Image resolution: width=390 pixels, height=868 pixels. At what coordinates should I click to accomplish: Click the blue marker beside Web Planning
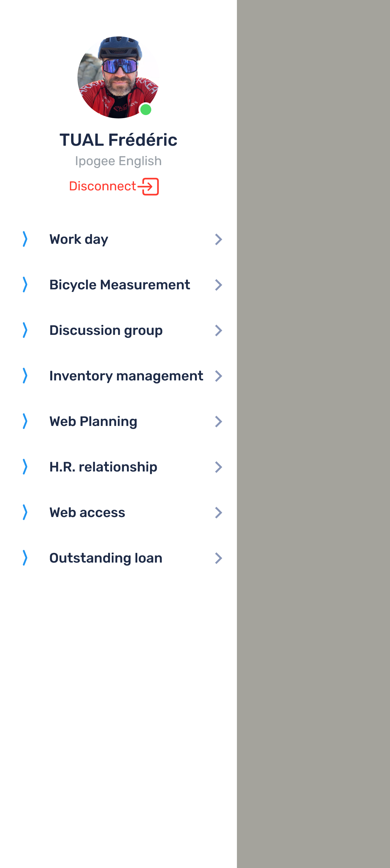pyautogui.click(x=25, y=421)
